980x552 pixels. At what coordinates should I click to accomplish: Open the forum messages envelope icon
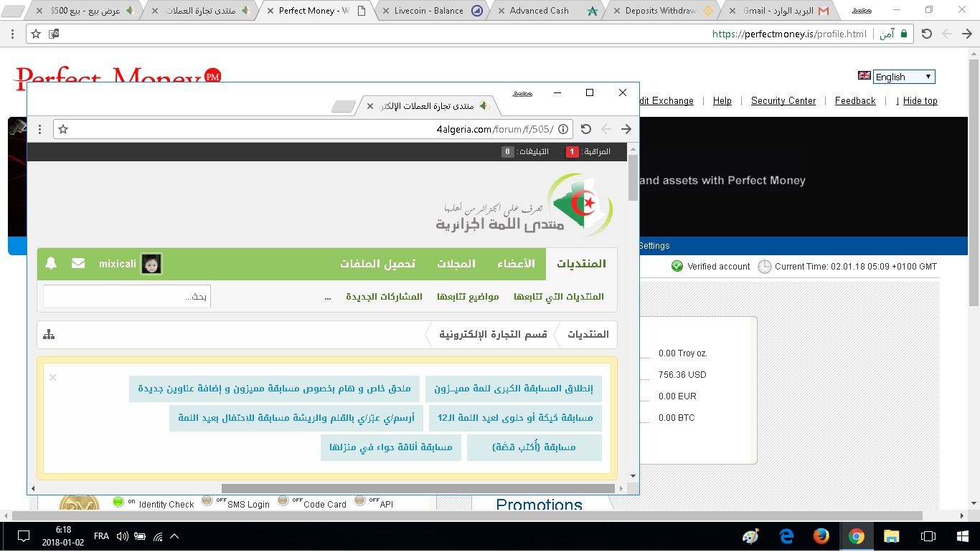click(78, 264)
